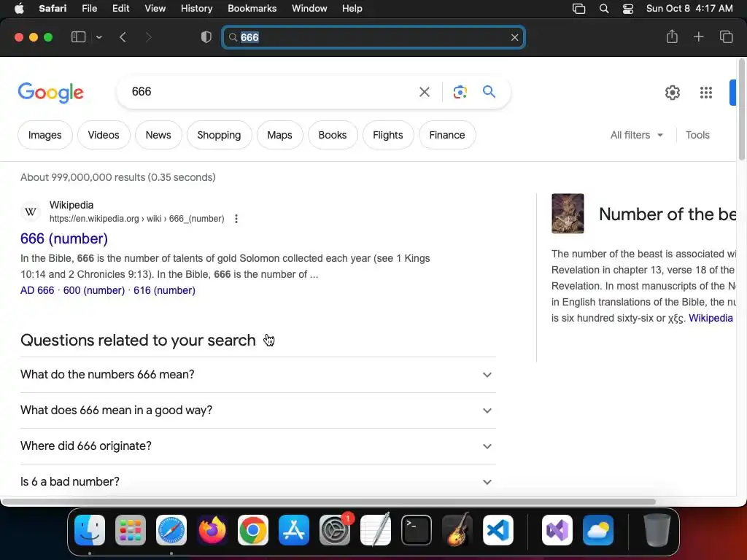The image size is (747, 560).
Task: Open App Store from the Dock
Action: 294,530
